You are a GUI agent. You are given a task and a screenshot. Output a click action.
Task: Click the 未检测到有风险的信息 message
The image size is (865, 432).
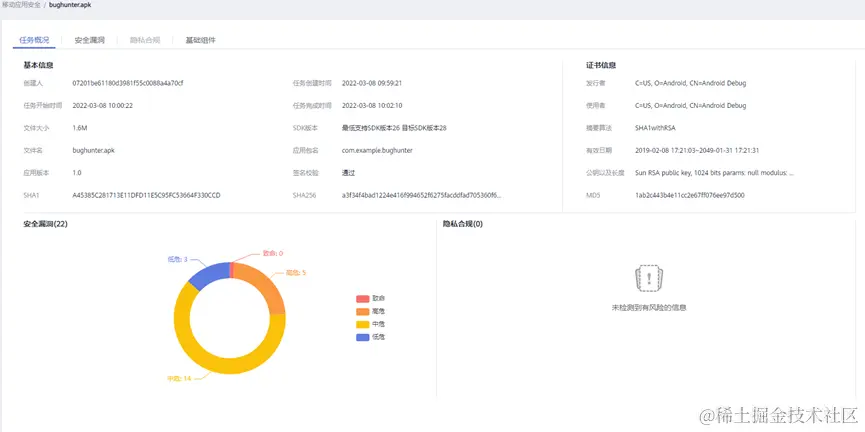coord(649,308)
